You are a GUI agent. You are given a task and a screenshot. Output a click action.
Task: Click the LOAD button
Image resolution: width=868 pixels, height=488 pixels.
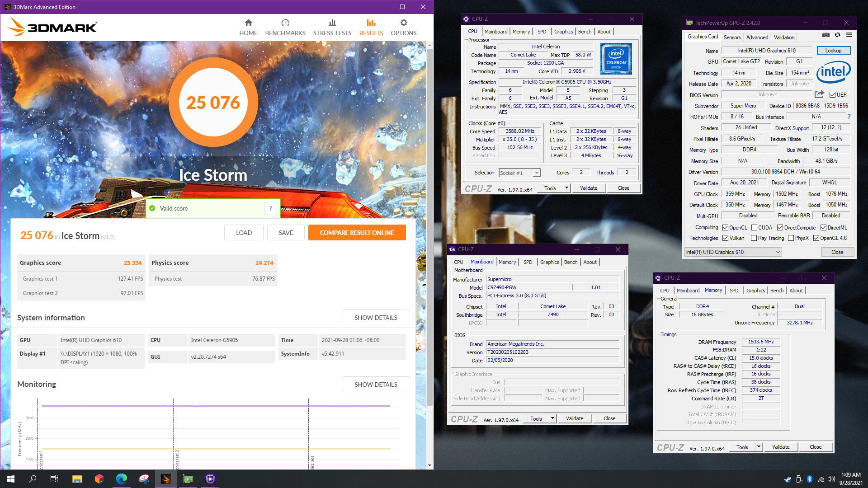244,233
